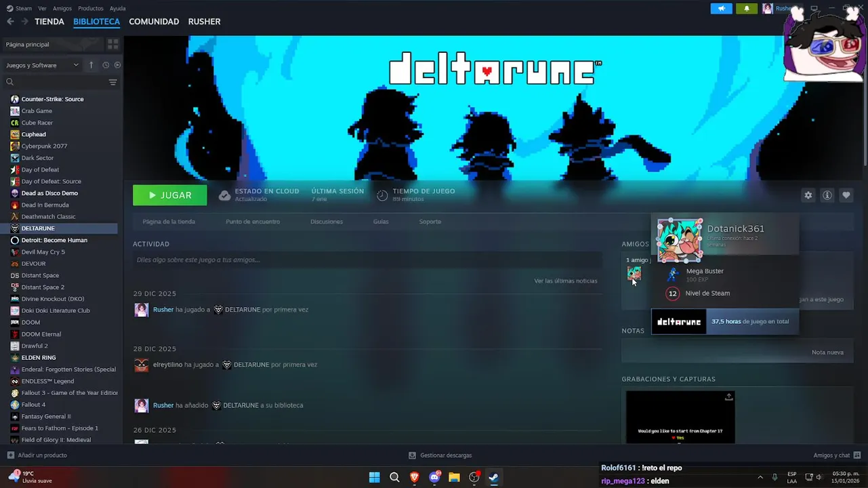
Task: Click Añadir un producto
Action: pyautogui.click(x=37, y=455)
